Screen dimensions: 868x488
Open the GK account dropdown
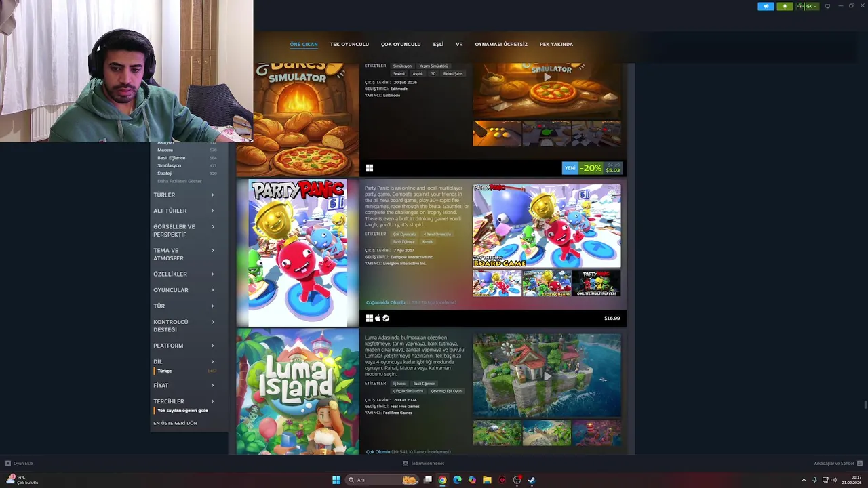coord(808,6)
